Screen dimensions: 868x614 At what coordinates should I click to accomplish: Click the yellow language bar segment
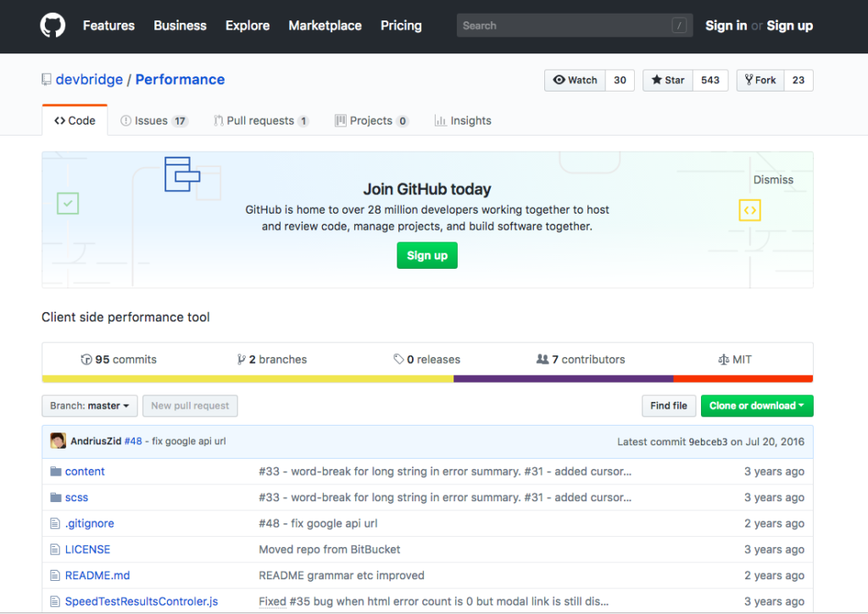(248, 379)
